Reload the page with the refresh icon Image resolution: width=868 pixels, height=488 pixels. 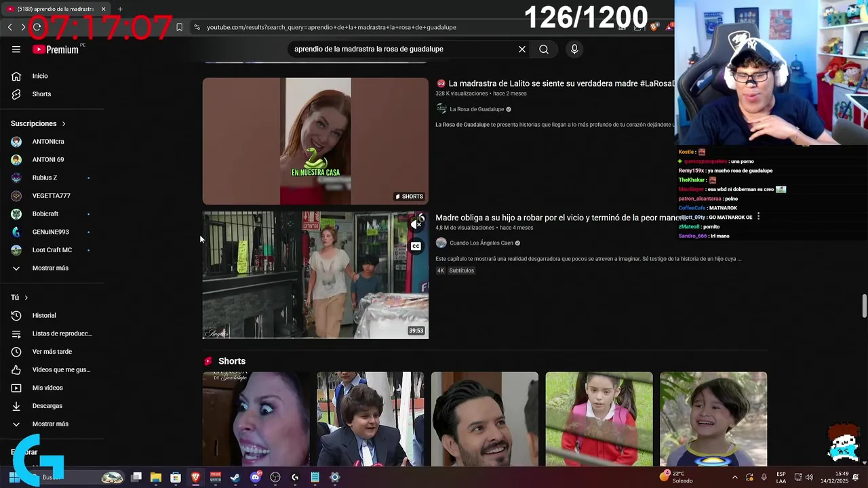[37, 27]
